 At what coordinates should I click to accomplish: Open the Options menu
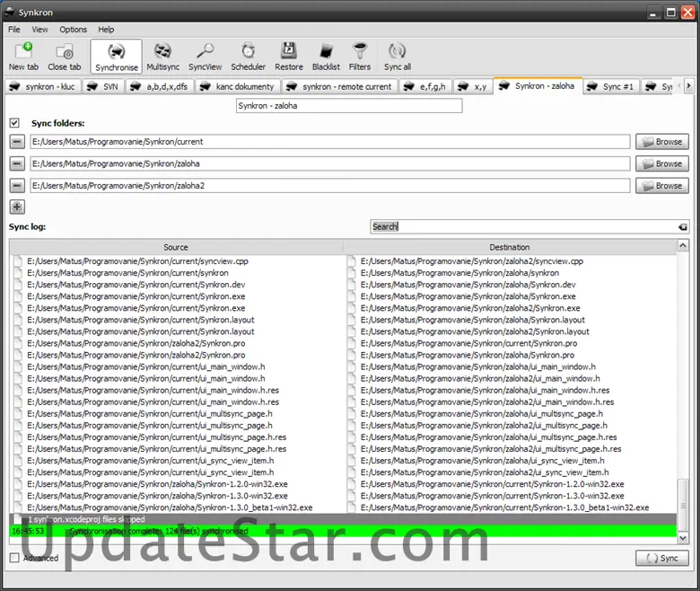pyautogui.click(x=74, y=30)
